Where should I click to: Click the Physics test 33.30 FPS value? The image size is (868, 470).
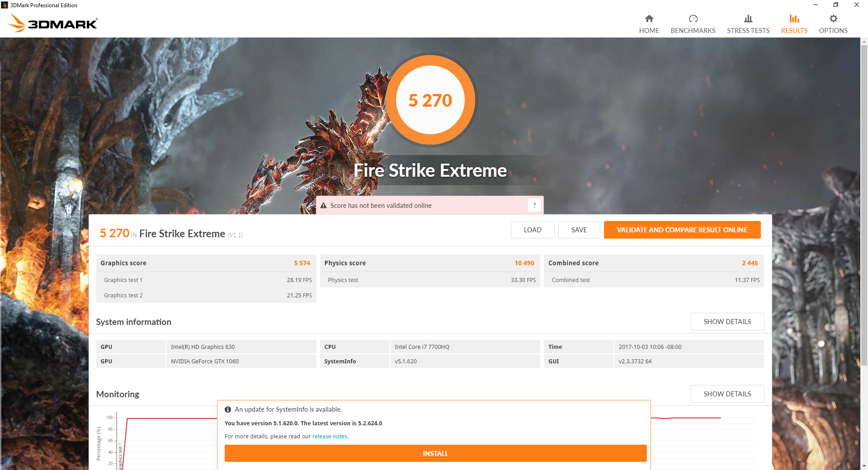coord(524,280)
